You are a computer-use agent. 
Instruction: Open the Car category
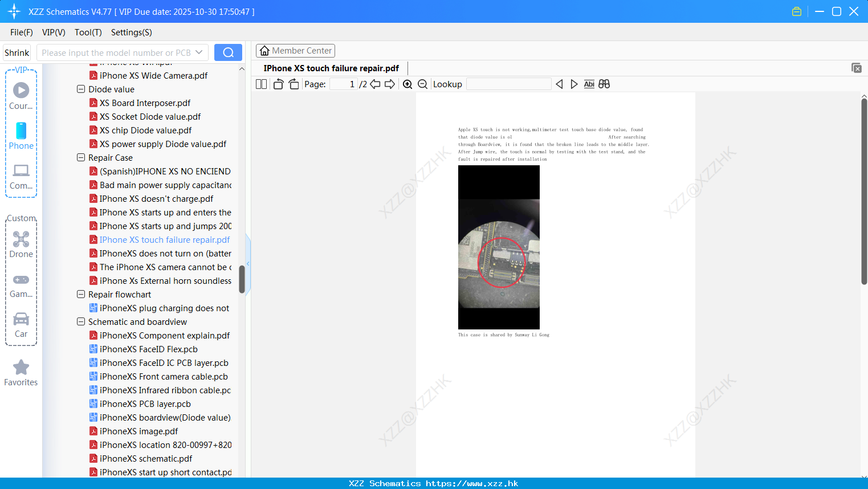pyautogui.click(x=21, y=324)
